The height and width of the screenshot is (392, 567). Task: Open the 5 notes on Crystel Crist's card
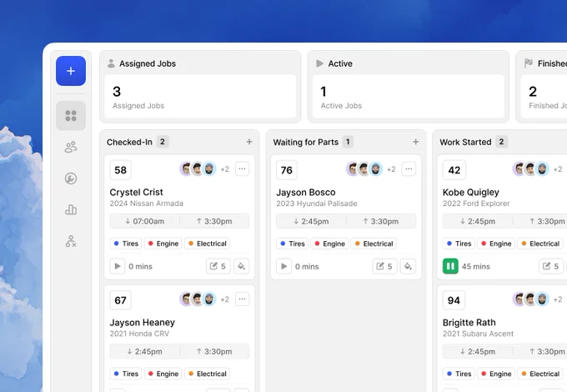pos(218,266)
